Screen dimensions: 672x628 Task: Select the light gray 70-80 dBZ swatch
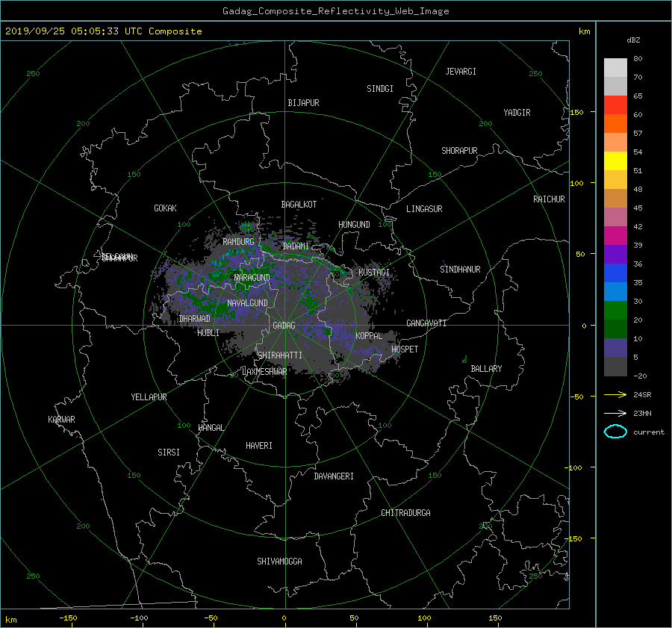(615, 68)
